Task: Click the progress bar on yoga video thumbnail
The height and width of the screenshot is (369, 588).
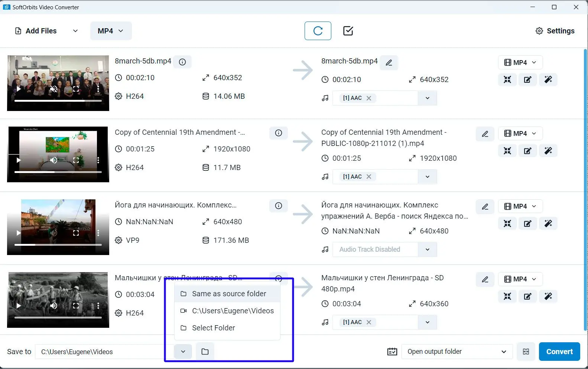Action: pyautogui.click(x=58, y=245)
